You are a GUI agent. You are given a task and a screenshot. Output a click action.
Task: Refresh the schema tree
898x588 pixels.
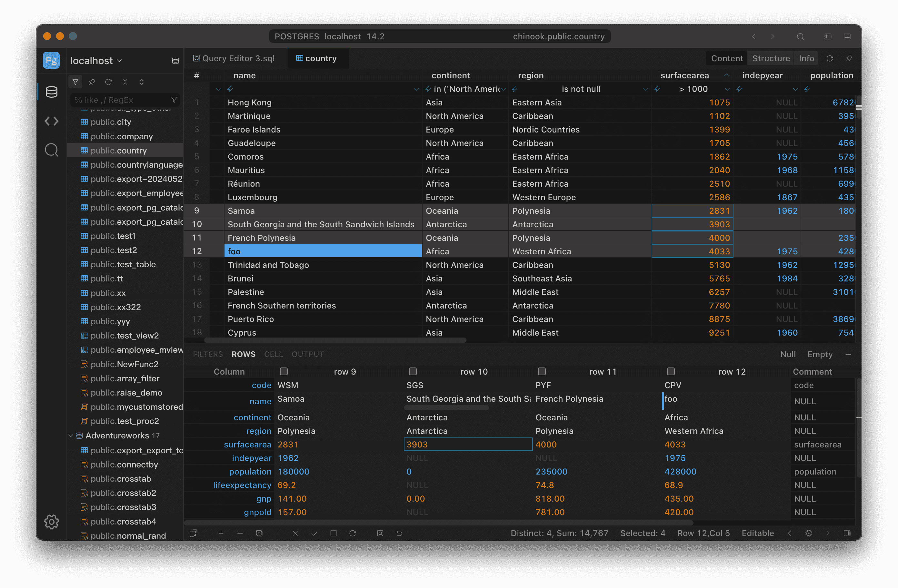pyautogui.click(x=109, y=82)
